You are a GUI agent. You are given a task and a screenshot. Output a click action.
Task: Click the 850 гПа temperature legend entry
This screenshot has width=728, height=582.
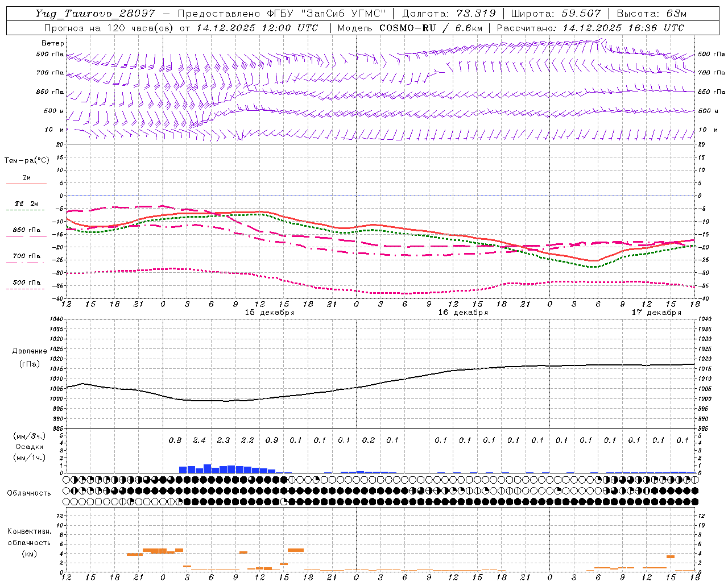coord(27,230)
